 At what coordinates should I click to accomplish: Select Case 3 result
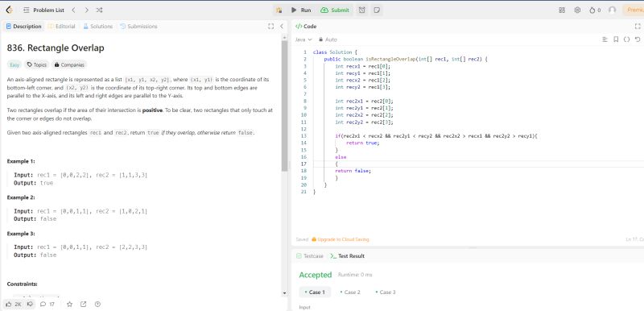point(386,292)
